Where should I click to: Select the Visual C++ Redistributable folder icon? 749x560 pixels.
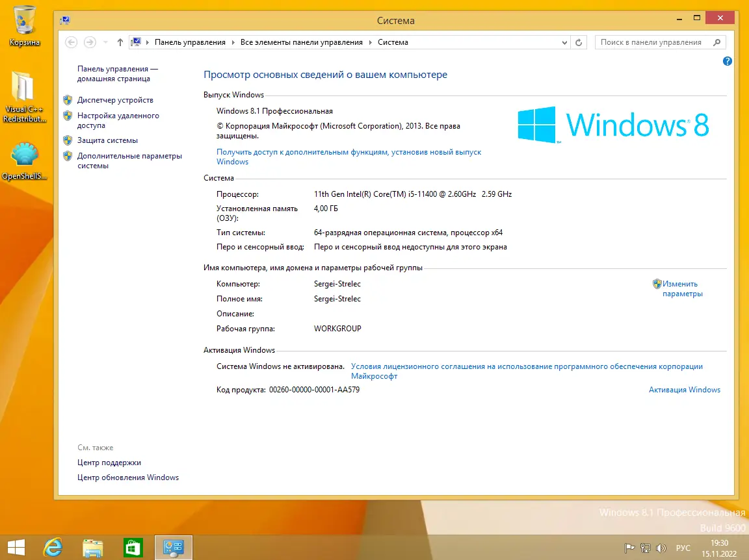pyautogui.click(x=24, y=96)
